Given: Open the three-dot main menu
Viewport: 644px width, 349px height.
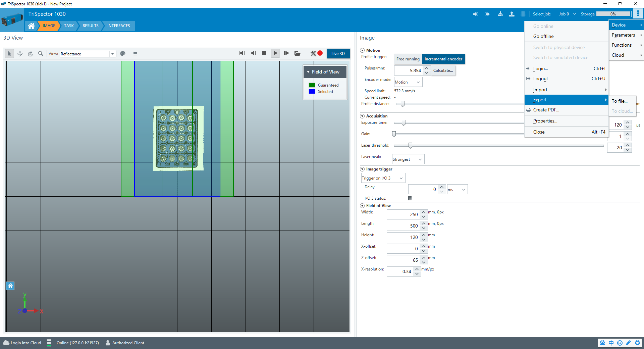Looking at the screenshot, I should (638, 14).
